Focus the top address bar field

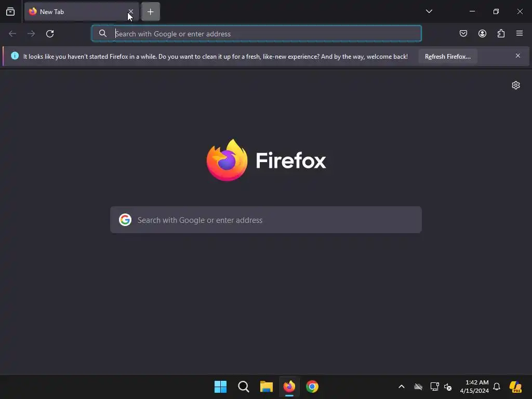[x=257, y=34]
